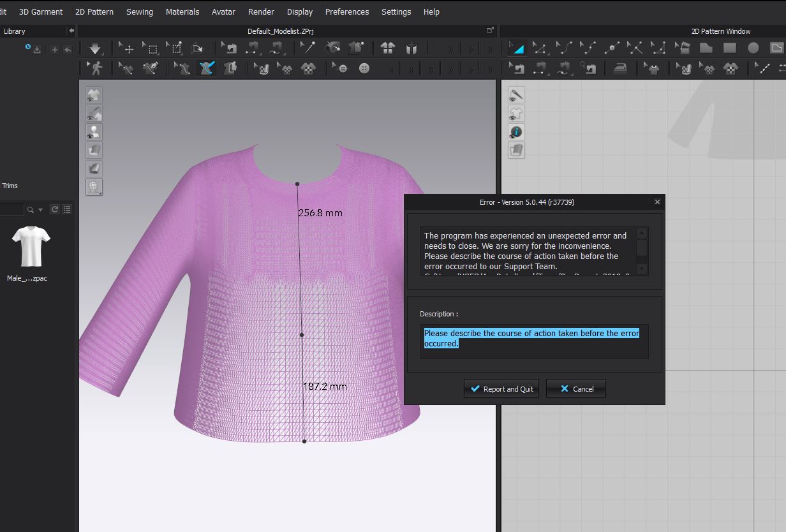Collapse the Library panel arrow
Image resolution: width=786 pixels, height=532 pixels.
coord(71,31)
